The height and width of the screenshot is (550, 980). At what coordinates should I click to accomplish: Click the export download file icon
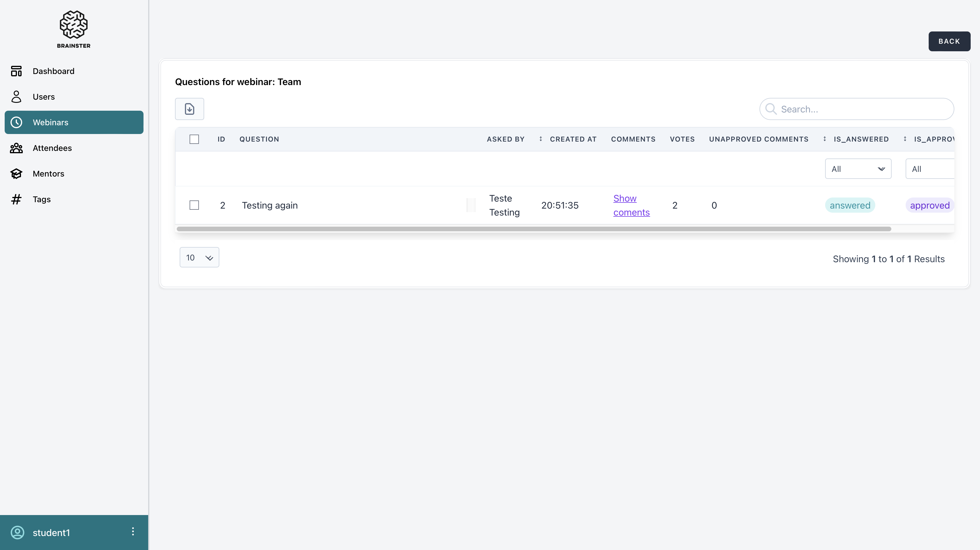[190, 109]
